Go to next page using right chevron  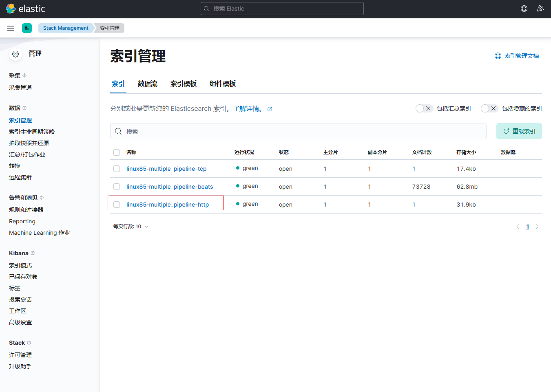pos(537,227)
